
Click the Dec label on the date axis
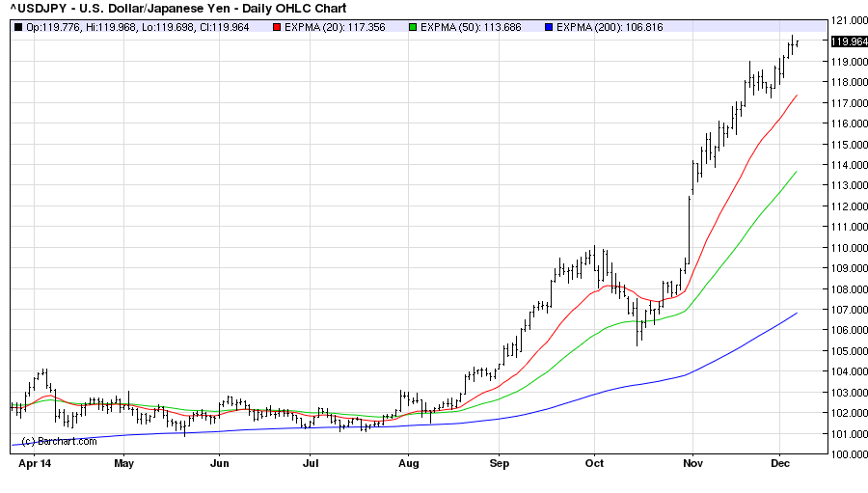pos(778,463)
